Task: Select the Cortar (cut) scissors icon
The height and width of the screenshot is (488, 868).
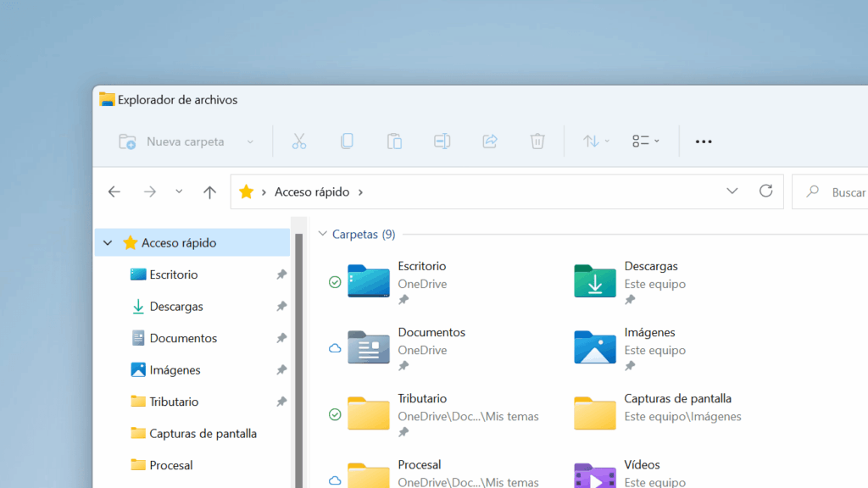Action: pos(298,141)
